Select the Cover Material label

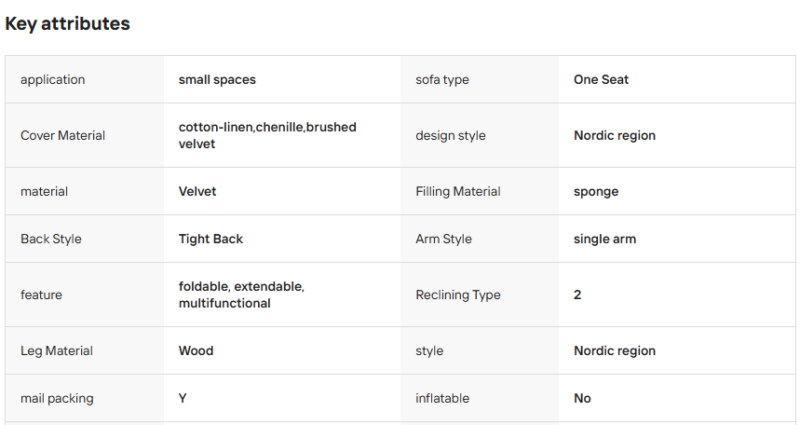click(63, 135)
